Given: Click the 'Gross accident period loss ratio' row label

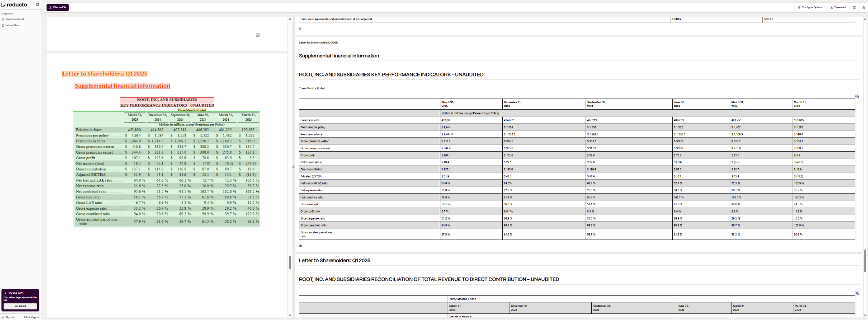Looking at the screenshot, I should (x=316, y=234).
